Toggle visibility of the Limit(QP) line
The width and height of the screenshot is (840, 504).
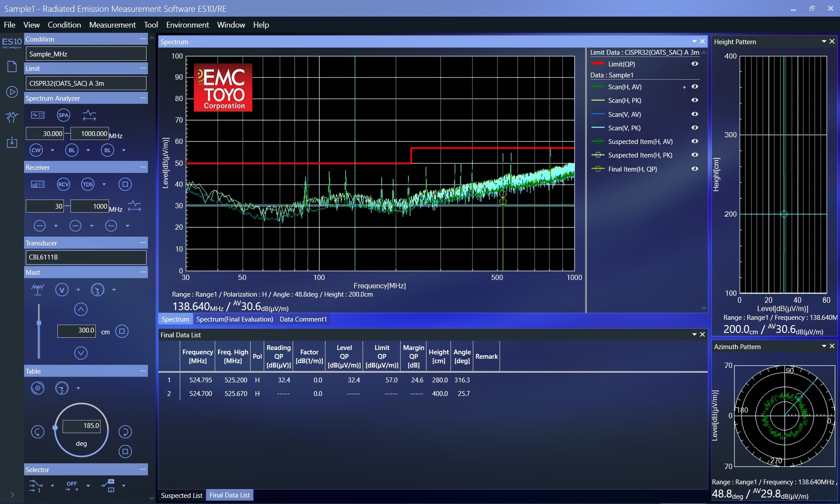coord(695,64)
